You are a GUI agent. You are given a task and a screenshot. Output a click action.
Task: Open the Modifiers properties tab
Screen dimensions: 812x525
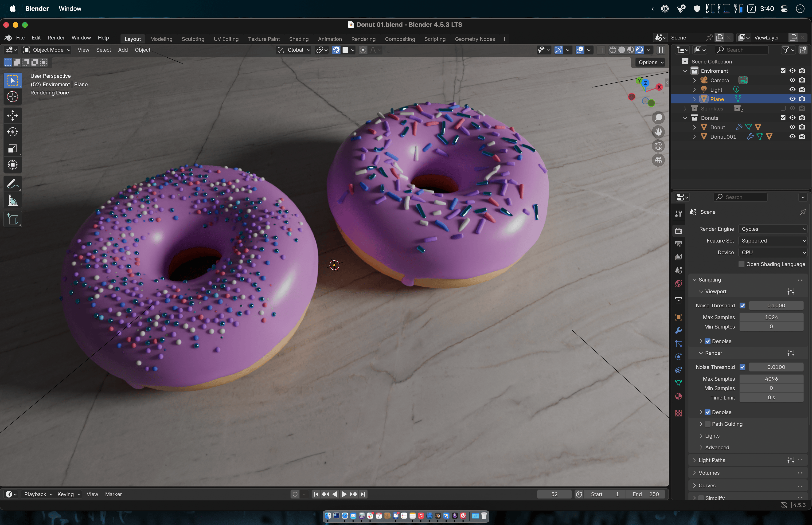point(678,330)
